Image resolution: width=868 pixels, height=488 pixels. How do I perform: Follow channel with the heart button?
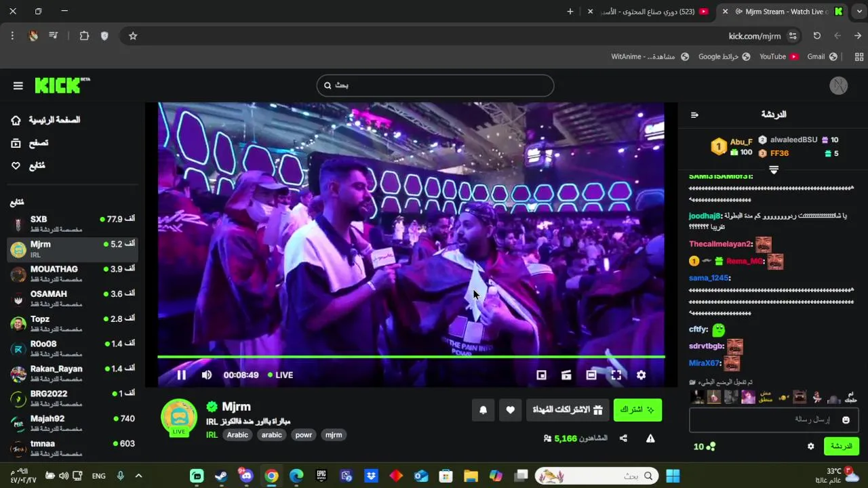point(511,409)
